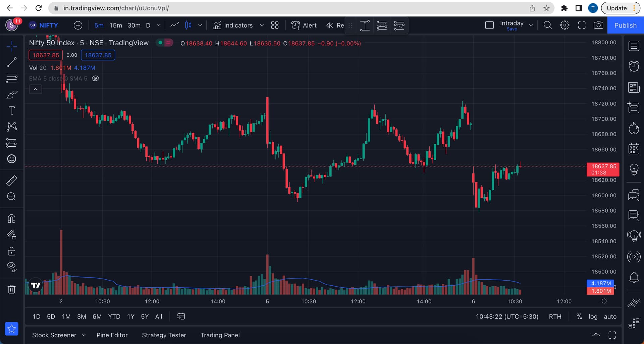Open the chart settings gear icon

565,25
